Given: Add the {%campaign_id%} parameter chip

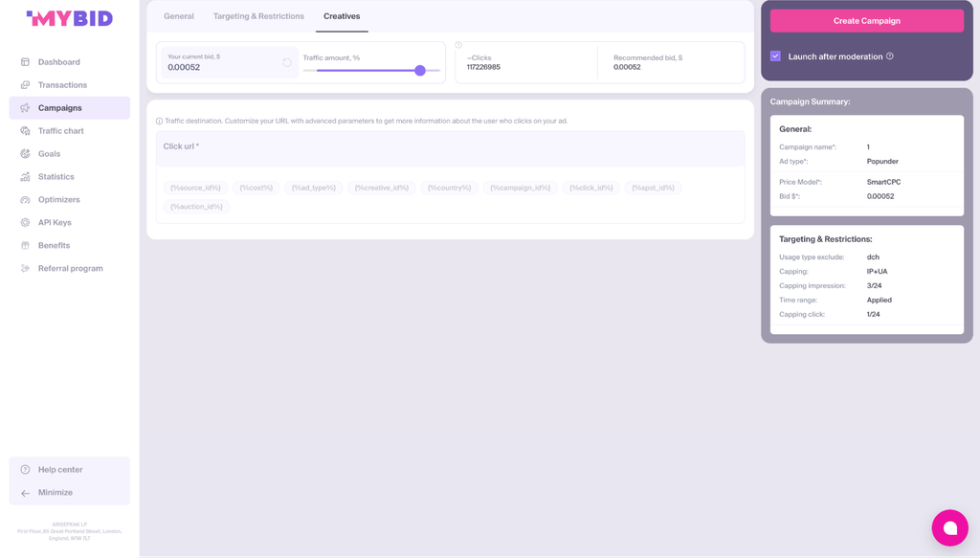Looking at the screenshot, I should pyautogui.click(x=520, y=188).
